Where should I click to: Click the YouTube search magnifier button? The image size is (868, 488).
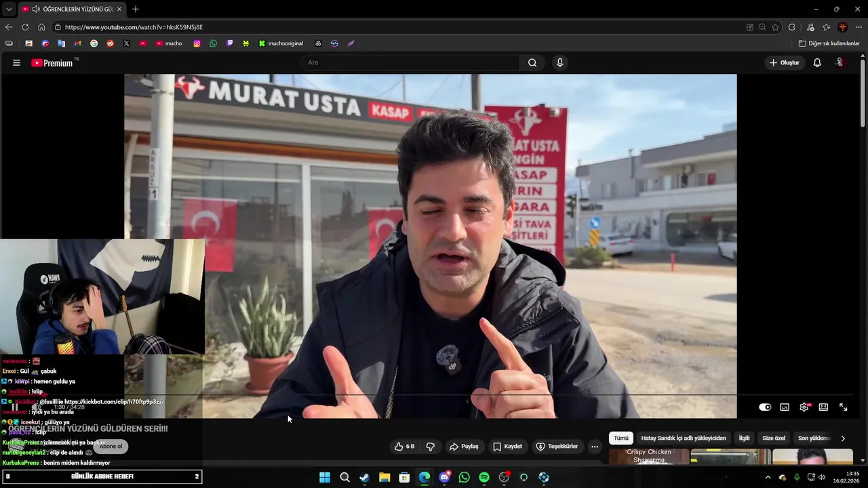point(532,62)
